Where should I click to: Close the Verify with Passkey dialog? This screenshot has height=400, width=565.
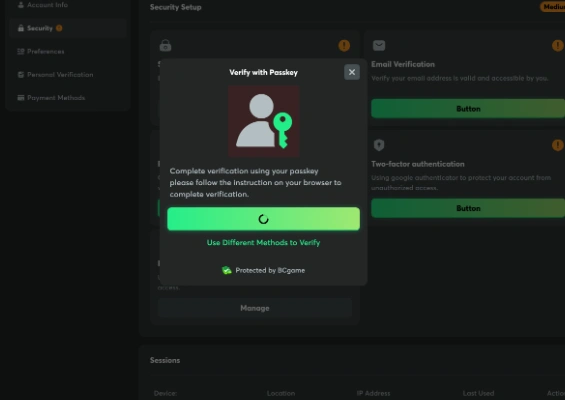coord(352,72)
